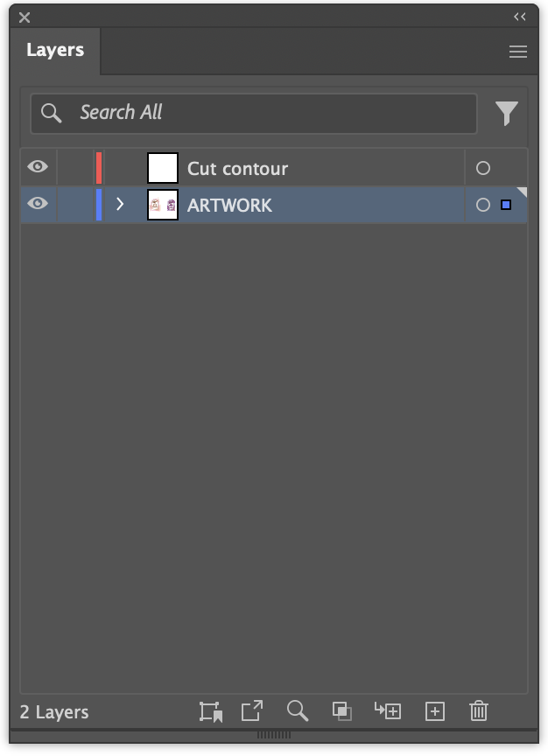Hide the ARTWORK layer
548x756 pixels.
pos(38,204)
